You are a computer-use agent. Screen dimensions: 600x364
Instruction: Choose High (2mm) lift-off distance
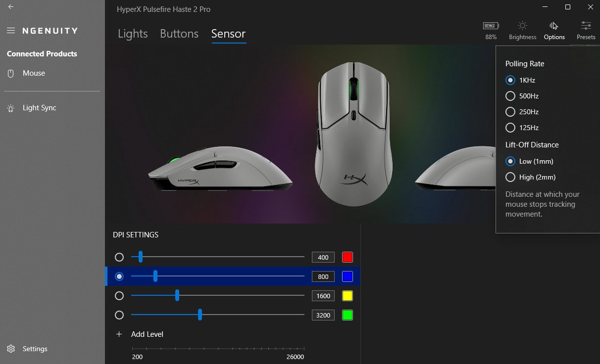510,177
